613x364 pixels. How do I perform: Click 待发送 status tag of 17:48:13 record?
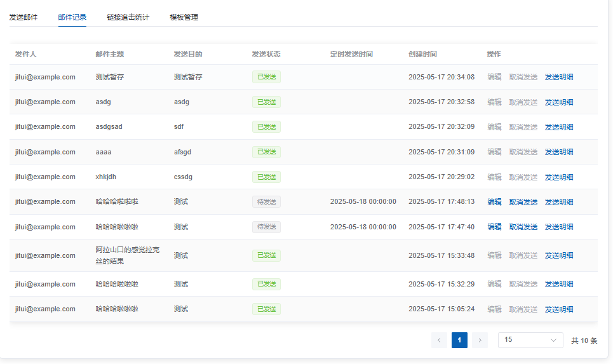pos(266,202)
